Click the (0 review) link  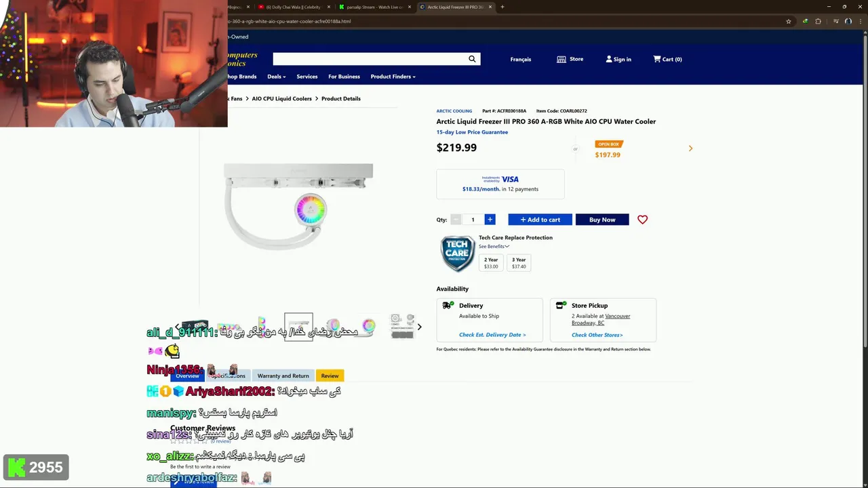221,441
